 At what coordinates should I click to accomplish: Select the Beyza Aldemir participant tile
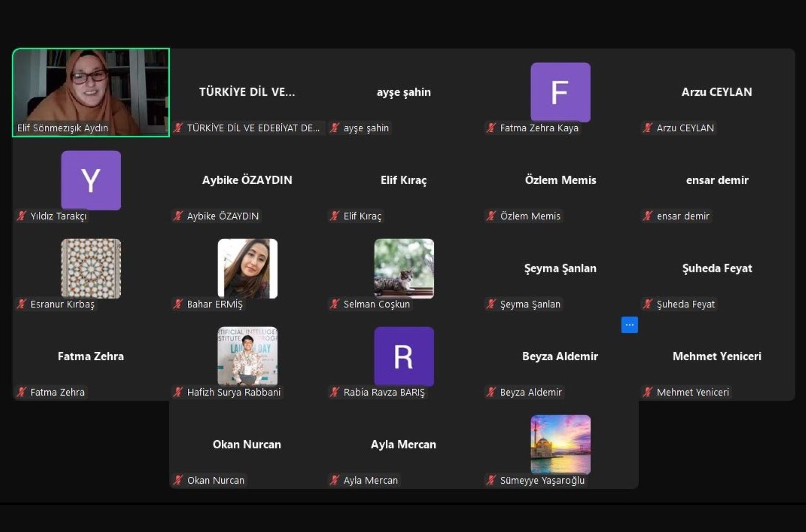560,356
